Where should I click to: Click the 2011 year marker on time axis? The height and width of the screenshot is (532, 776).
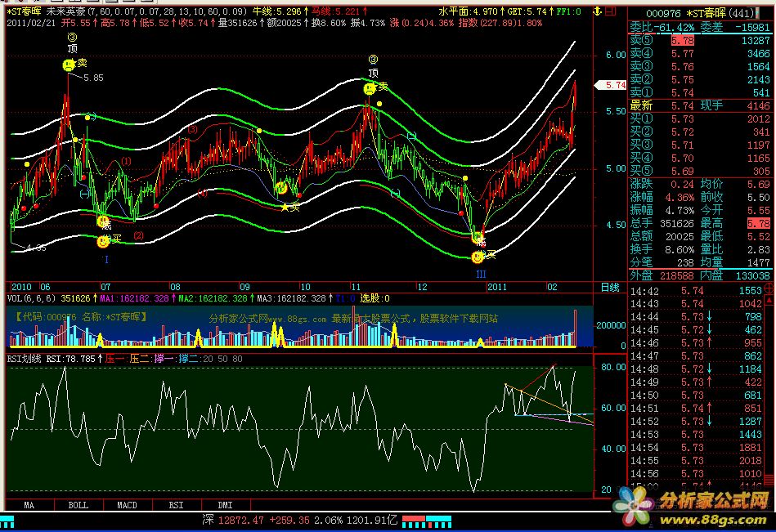point(497,287)
